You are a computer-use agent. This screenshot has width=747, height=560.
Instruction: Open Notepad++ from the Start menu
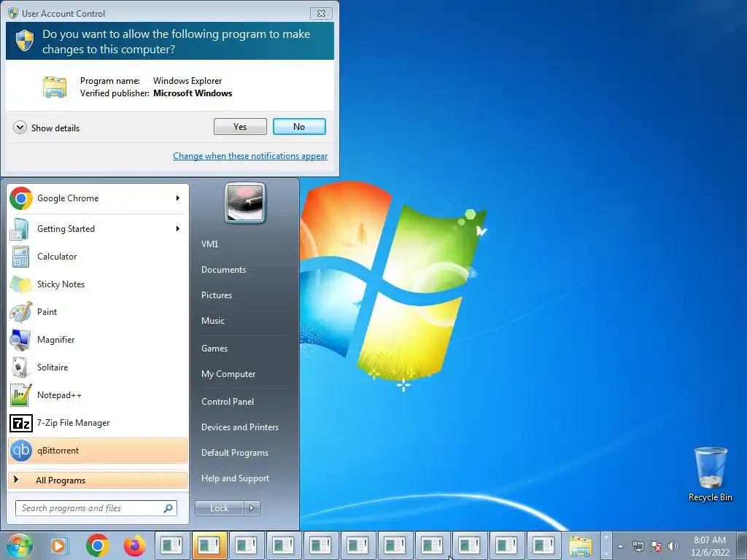(x=98, y=395)
